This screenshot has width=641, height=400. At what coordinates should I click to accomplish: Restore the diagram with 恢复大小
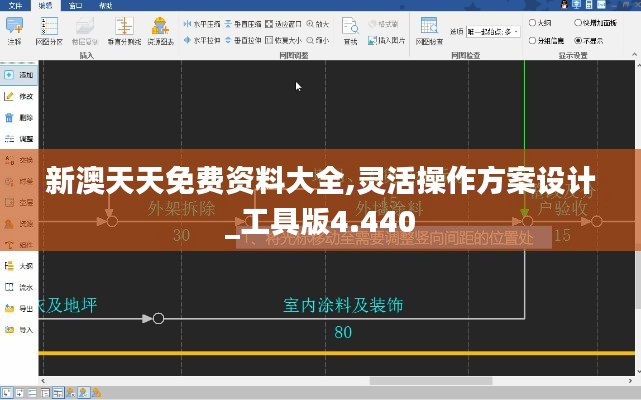[283, 40]
